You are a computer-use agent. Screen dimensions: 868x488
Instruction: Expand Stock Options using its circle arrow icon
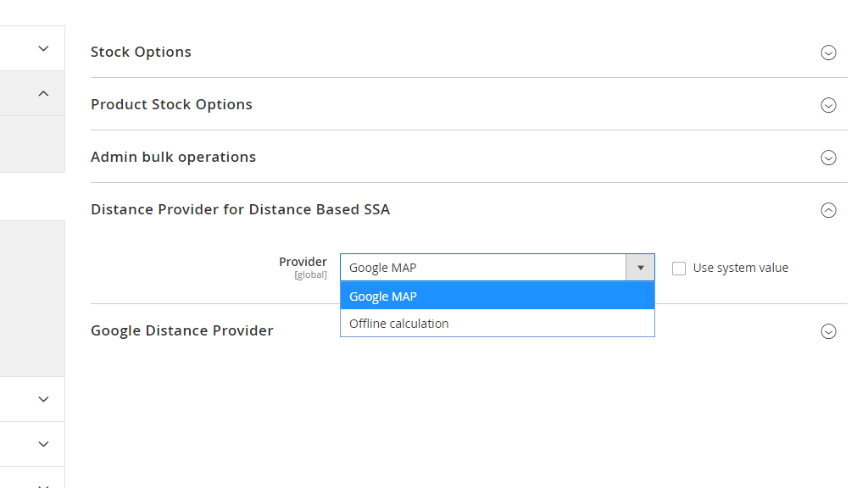click(x=828, y=53)
